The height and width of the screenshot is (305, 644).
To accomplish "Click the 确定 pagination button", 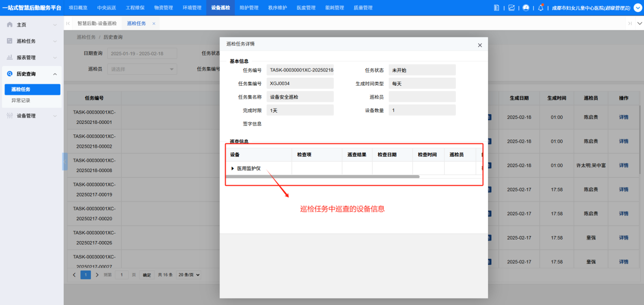I will 147,275.
